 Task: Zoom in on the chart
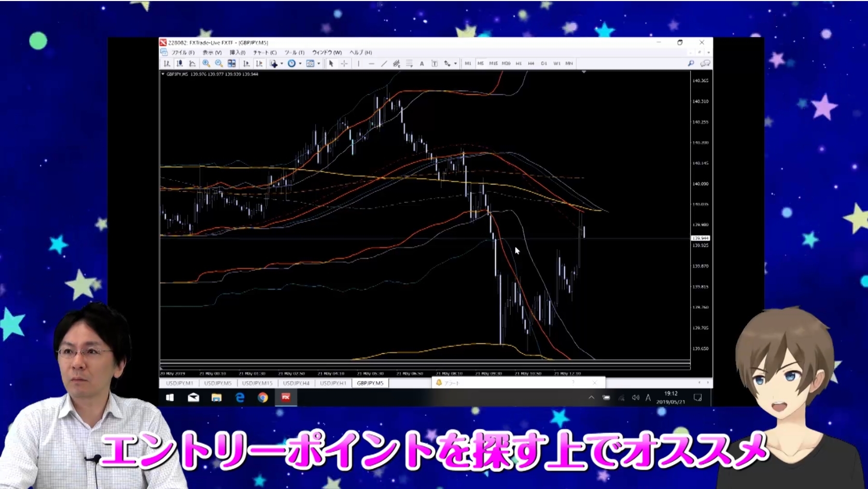[206, 63]
